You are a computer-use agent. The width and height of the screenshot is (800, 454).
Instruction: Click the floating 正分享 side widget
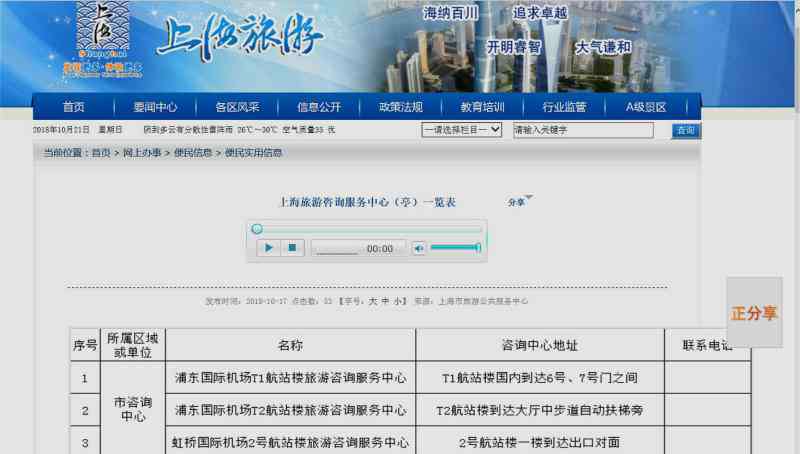click(754, 313)
